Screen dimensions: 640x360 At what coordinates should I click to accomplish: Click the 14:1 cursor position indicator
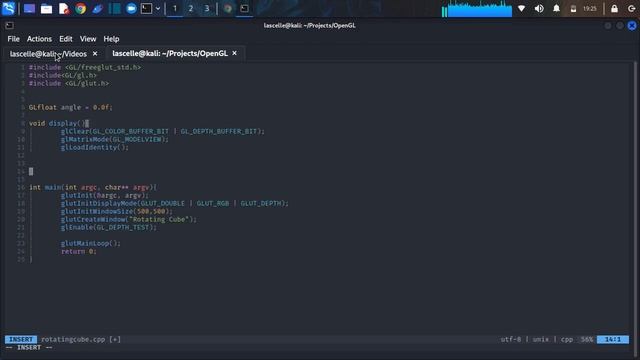613,339
